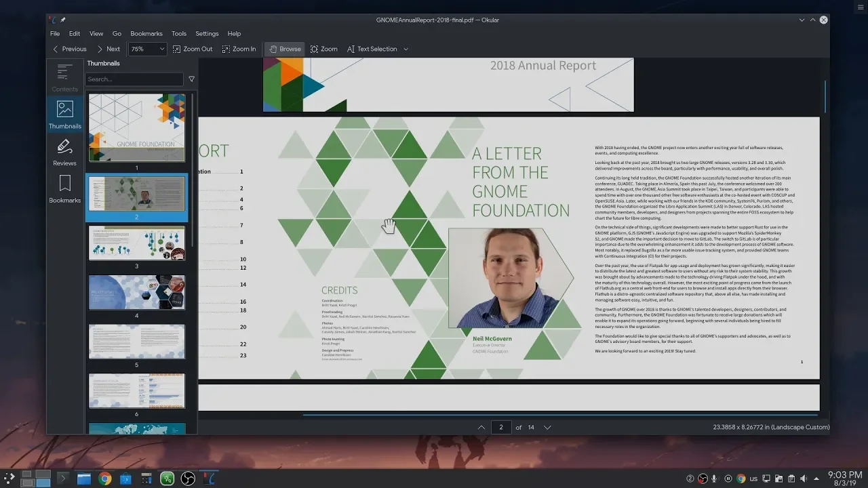The image size is (868, 488).
Task: Go to the Previous page in toolbar
Action: [69, 49]
